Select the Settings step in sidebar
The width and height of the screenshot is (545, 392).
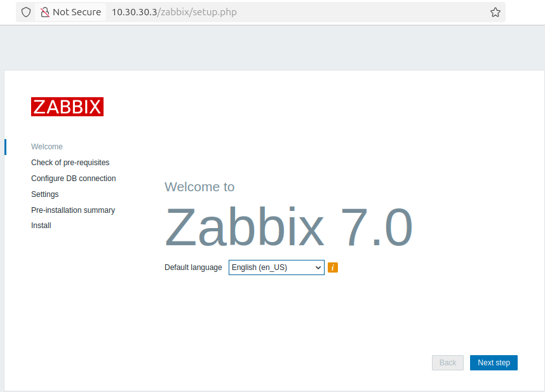click(x=44, y=194)
